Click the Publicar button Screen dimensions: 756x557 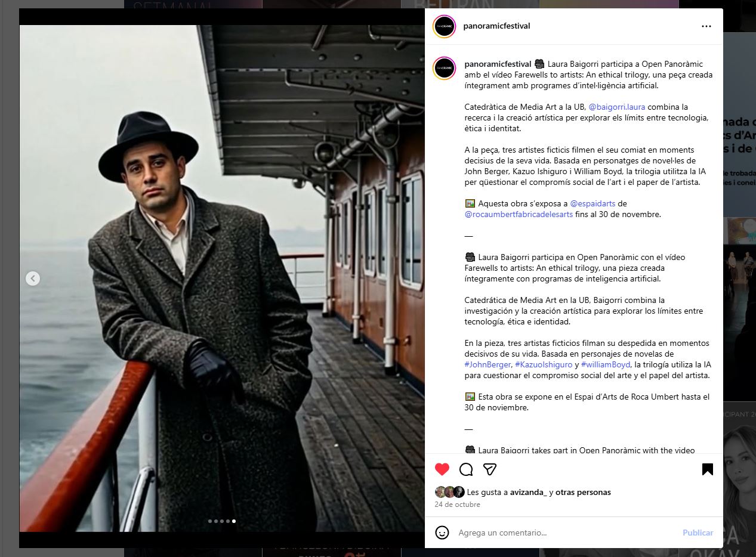tap(698, 533)
